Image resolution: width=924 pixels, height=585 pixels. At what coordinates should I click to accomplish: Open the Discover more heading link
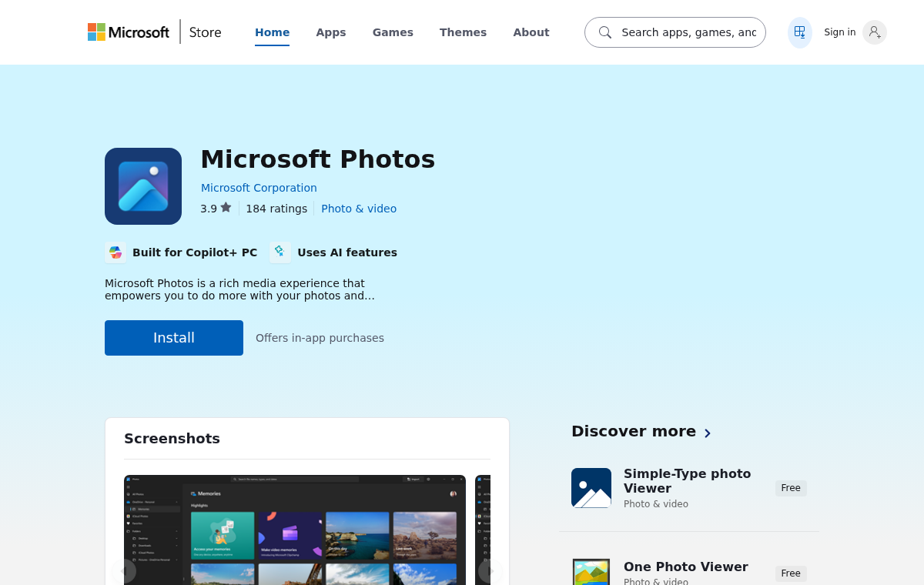(x=634, y=431)
